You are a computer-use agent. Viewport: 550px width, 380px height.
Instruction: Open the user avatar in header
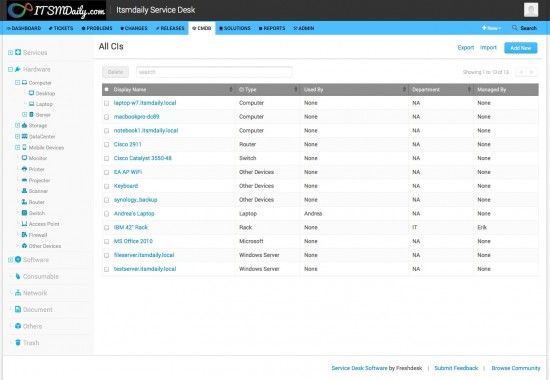pos(531,10)
